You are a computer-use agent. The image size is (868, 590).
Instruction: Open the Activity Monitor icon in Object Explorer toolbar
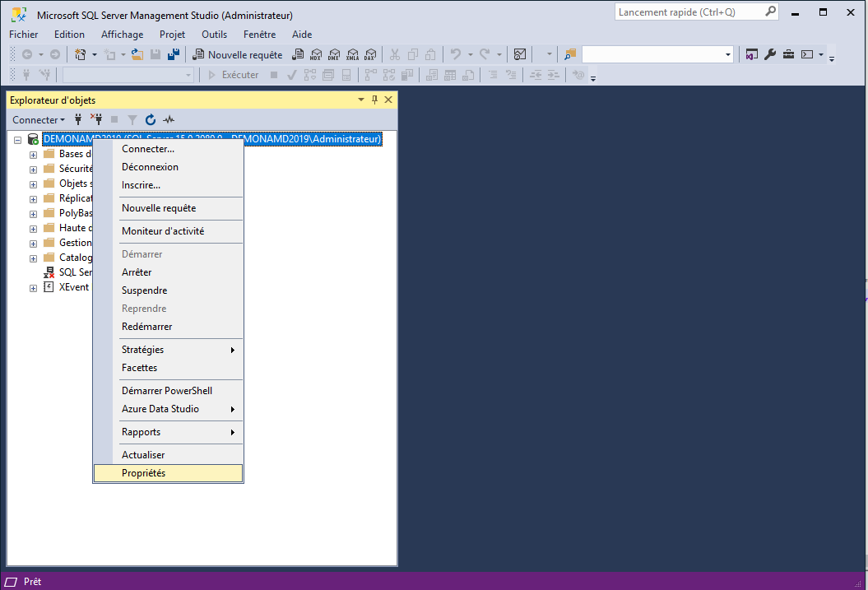pyautogui.click(x=169, y=120)
